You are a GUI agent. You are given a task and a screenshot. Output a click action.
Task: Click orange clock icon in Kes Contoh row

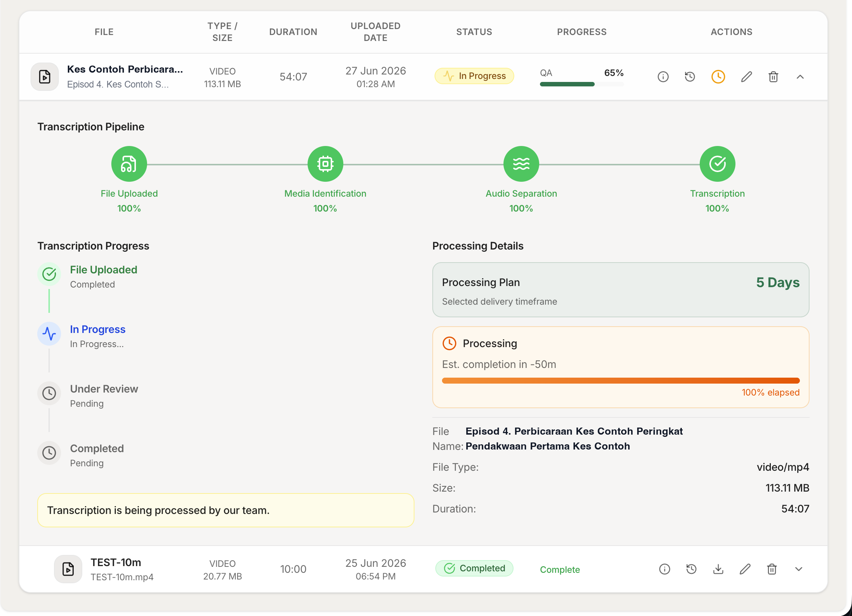tap(718, 77)
